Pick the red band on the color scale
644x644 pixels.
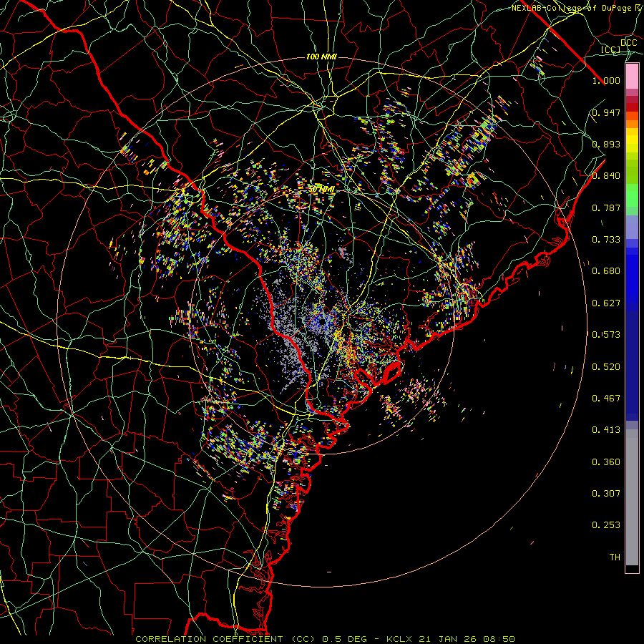tap(632, 107)
